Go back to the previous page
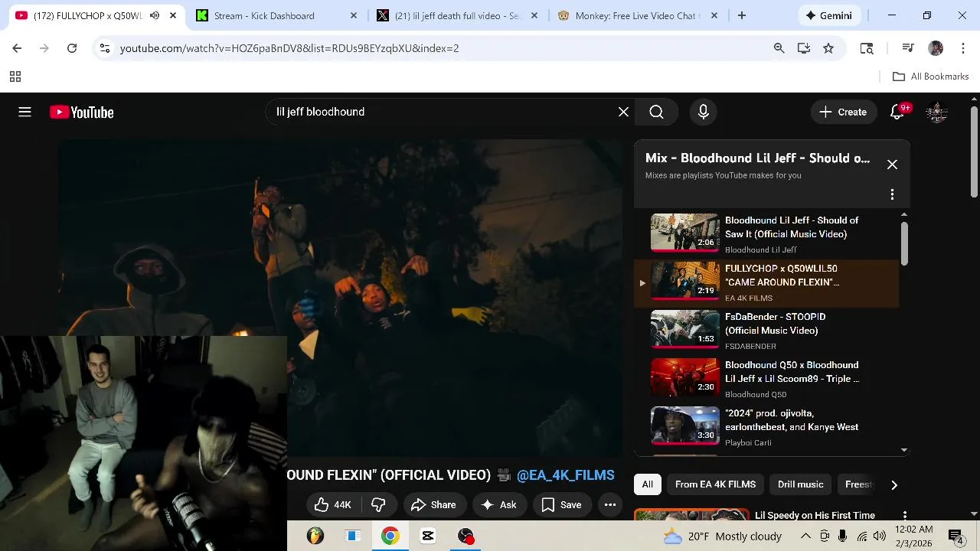Viewport: 980px width, 551px height. [x=17, y=48]
